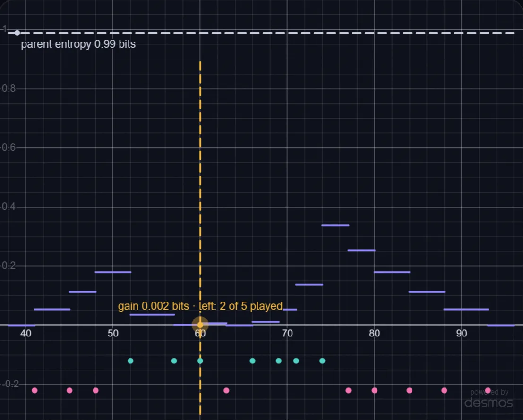The image size is (523, 420).
Task: Select the orange threshold point at x=60
Action: [x=200, y=324]
